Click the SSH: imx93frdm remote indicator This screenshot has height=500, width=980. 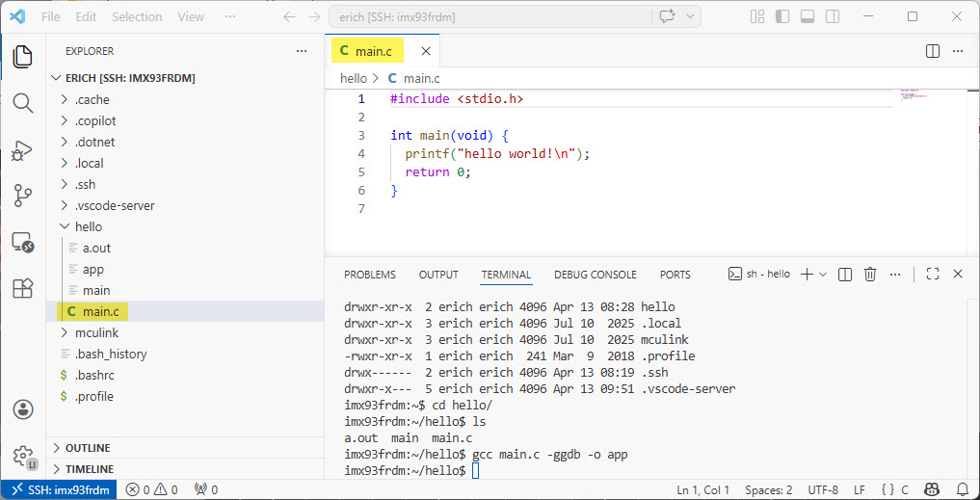click(x=60, y=489)
